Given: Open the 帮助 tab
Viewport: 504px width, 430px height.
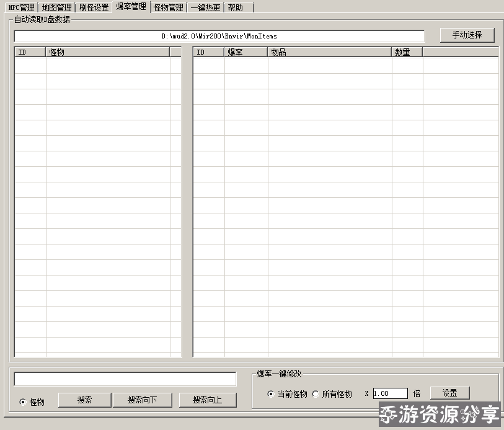Looking at the screenshot, I should (x=236, y=8).
